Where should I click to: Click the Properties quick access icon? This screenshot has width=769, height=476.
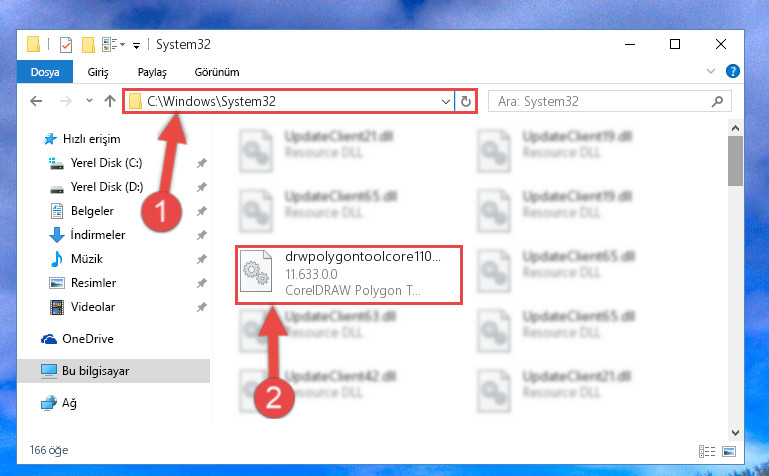pos(66,45)
